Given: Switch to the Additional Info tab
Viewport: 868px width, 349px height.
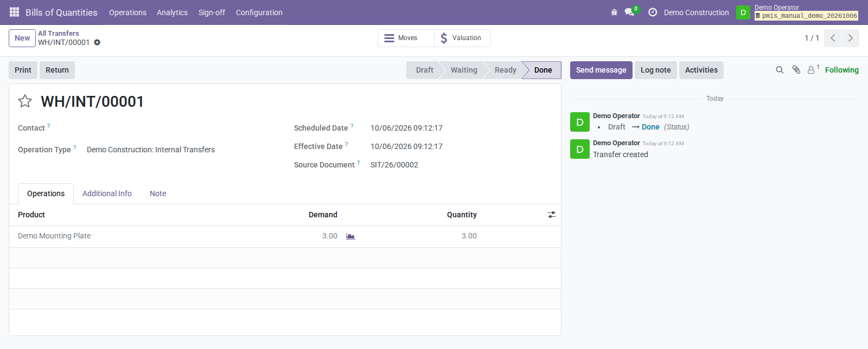Looking at the screenshot, I should tap(107, 193).
